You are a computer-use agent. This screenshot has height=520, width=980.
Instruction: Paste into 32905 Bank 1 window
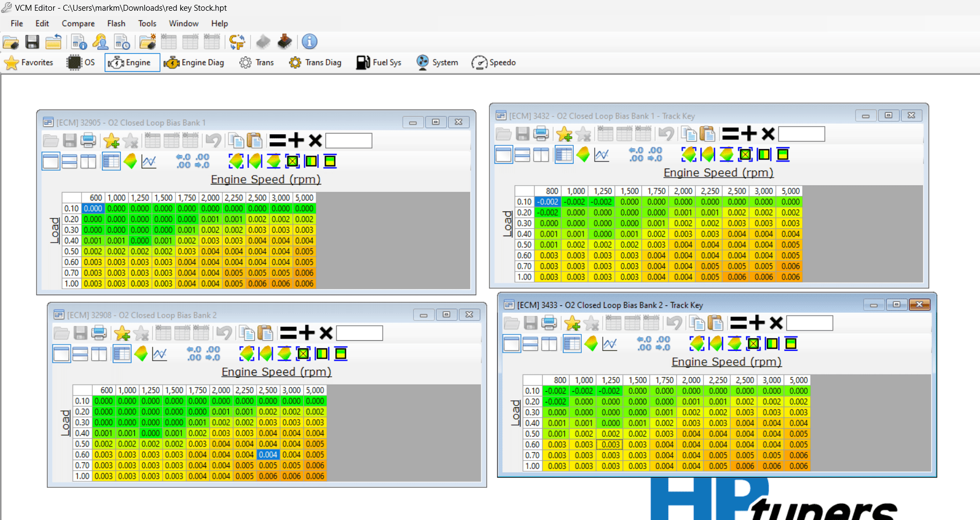[x=254, y=141]
